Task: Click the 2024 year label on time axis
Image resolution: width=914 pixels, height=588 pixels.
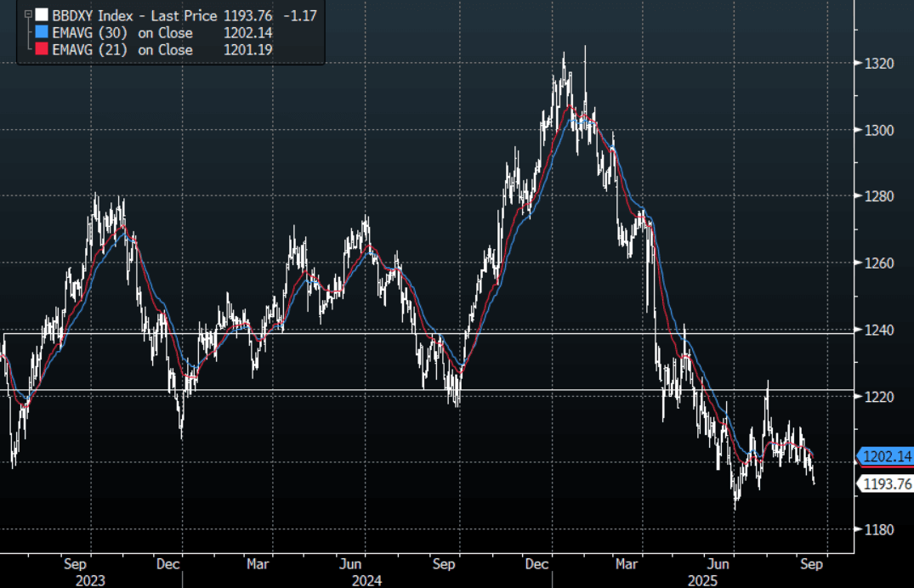Action: point(366,581)
